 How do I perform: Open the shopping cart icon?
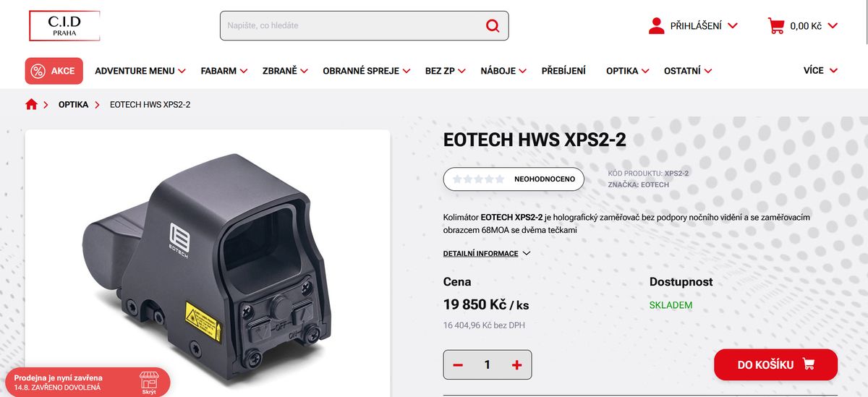pyautogui.click(x=776, y=26)
